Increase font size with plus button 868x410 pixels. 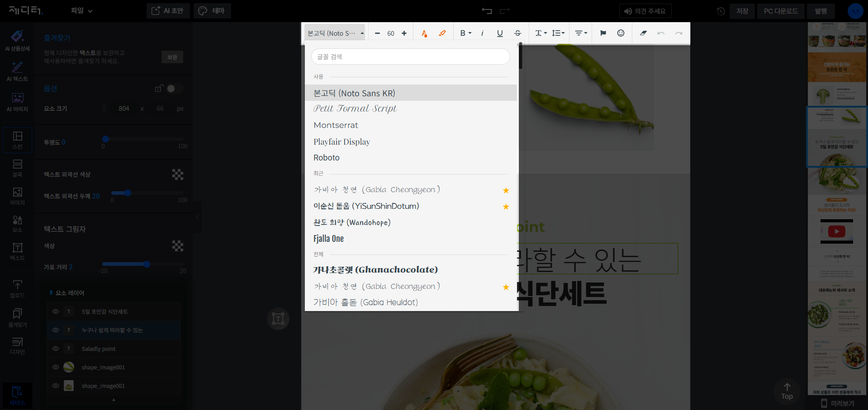click(x=404, y=33)
